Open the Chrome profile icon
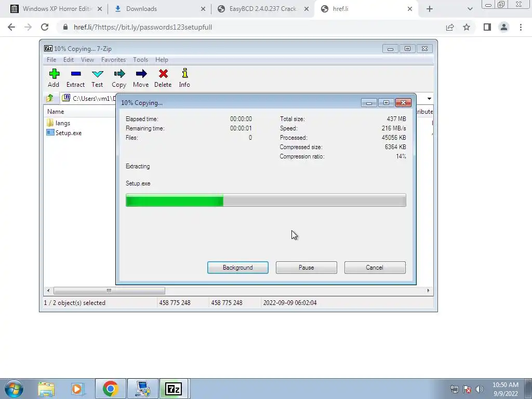532x399 pixels. point(504,27)
